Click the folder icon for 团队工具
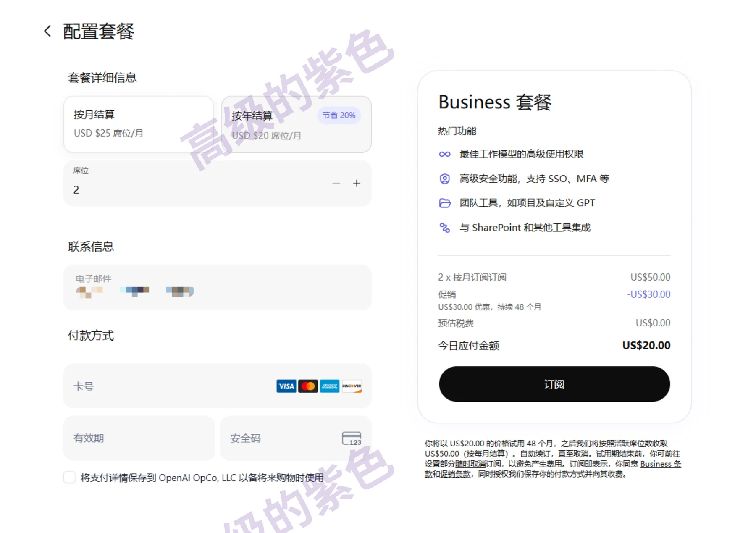 coord(445,203)
